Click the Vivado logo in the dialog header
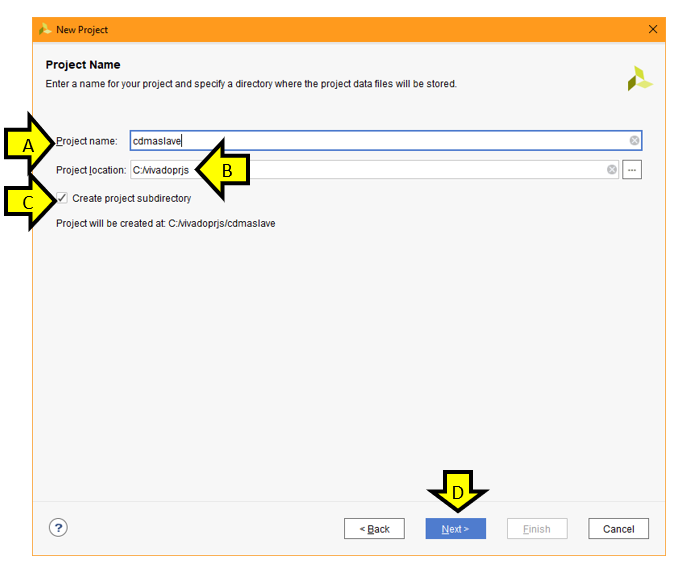This screenshot has height=563, width=673. [639, 79]
